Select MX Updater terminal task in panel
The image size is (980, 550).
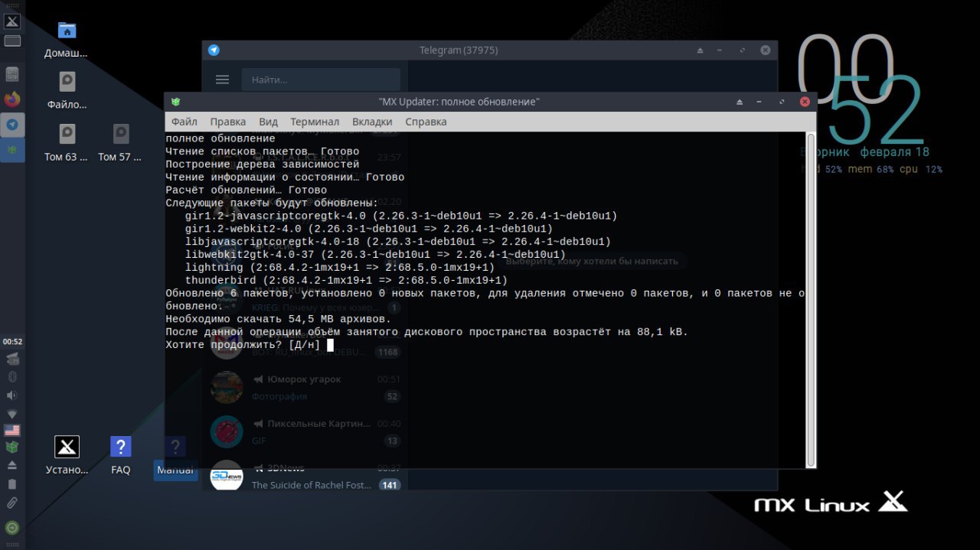pos(12,150)
